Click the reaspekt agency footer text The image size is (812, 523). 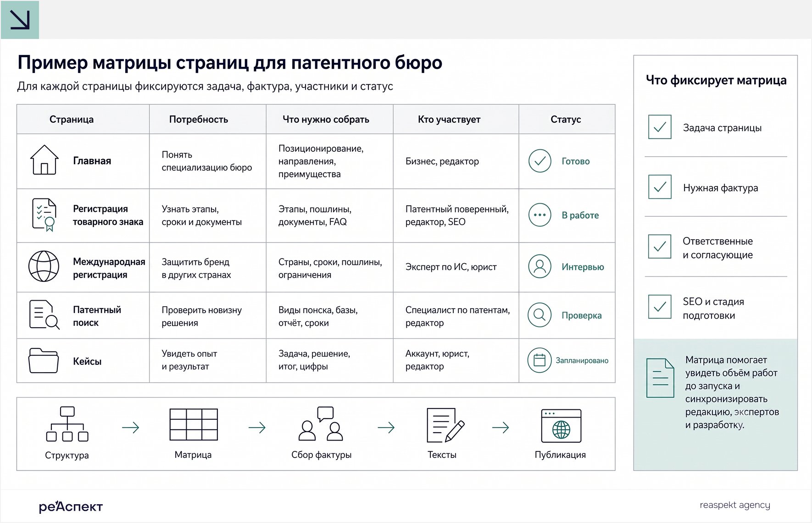click(734, 505)
